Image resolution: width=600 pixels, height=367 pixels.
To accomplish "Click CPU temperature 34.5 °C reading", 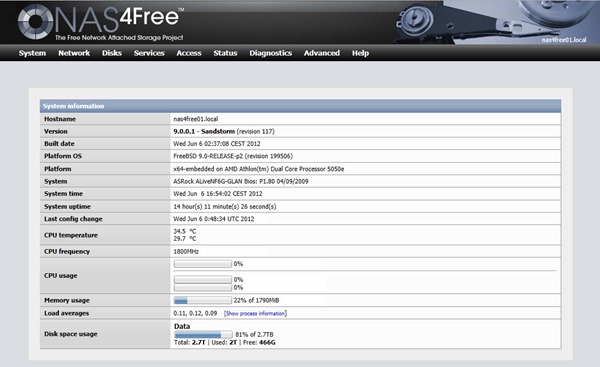I will [x=185, y=231].
